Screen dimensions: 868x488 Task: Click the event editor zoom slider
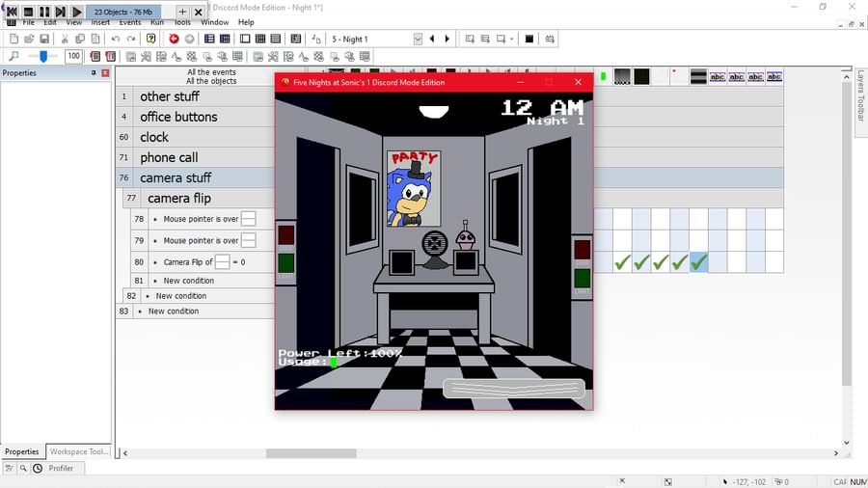pos(42,56)
